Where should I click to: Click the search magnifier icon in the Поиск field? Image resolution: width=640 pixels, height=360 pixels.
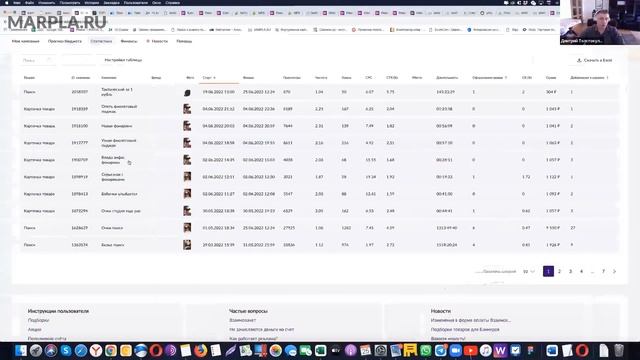tap(49, 60)
